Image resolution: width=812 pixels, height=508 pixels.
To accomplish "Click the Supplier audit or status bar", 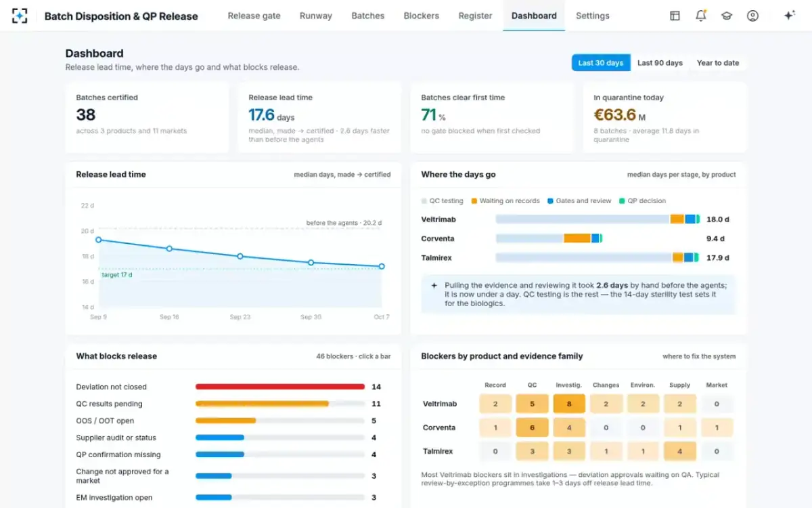I will 220,438.
